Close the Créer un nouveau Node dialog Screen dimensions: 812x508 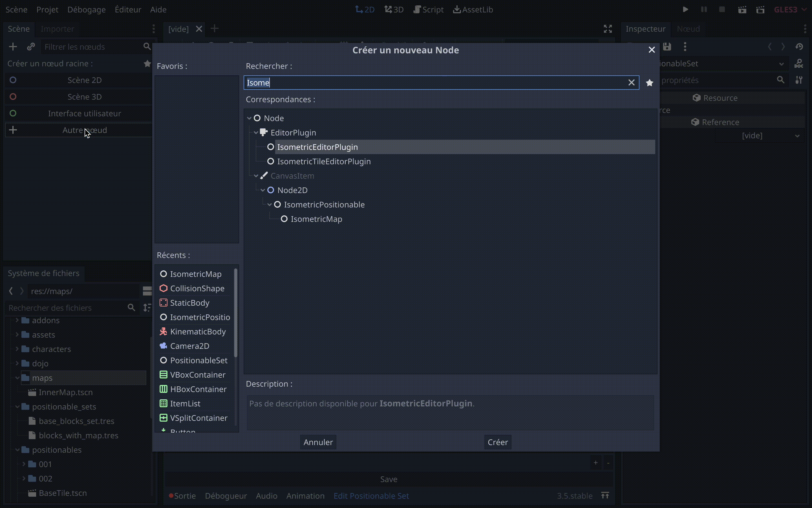point(652,50)
